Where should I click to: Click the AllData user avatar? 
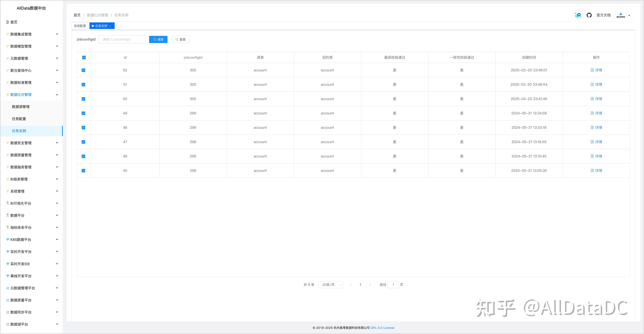(620, 15)
